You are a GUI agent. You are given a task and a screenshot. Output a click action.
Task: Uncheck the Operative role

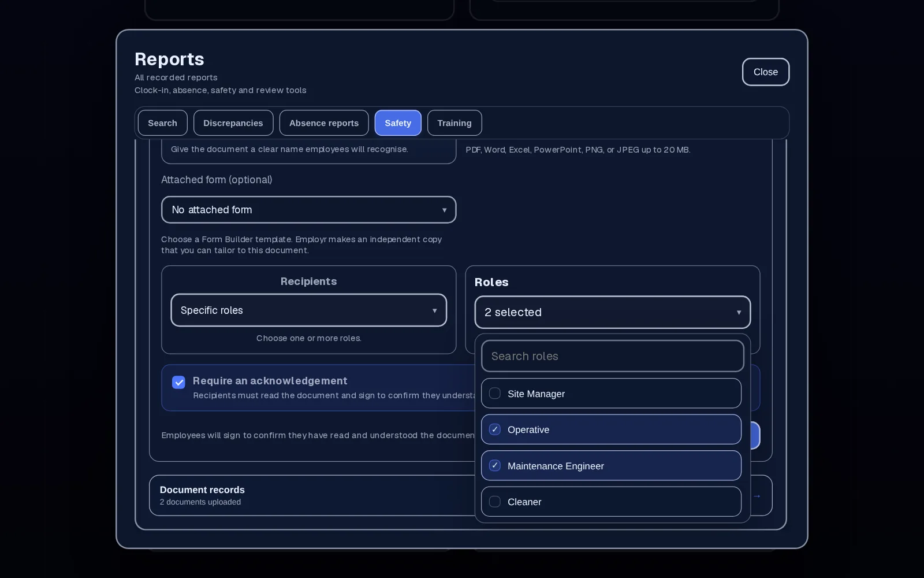[611, 429]
